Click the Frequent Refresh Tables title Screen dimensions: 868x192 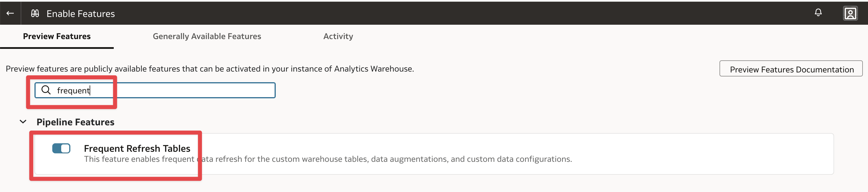pyautogui.click(x=137, y=149)
